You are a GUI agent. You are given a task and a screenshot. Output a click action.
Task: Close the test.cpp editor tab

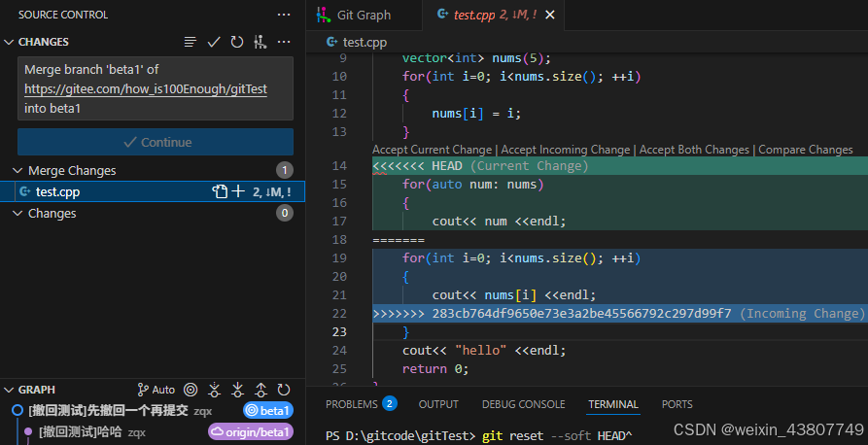[x=550, y=15]
